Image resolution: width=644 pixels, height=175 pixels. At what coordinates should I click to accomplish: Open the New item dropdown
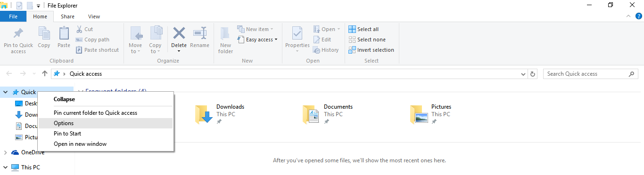pyautogui.click(x=255, y=29)
